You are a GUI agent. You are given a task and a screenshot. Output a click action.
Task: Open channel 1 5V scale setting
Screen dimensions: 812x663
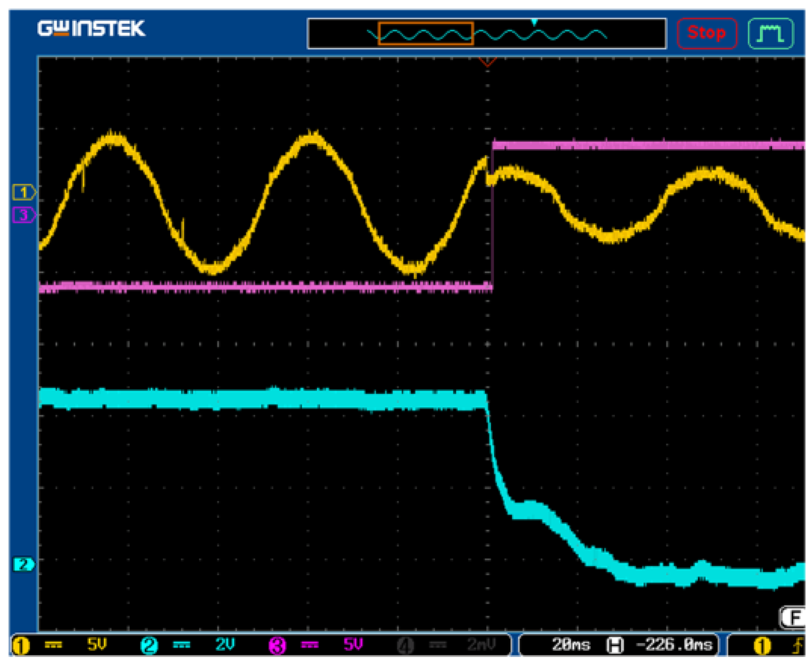(97, 644)
